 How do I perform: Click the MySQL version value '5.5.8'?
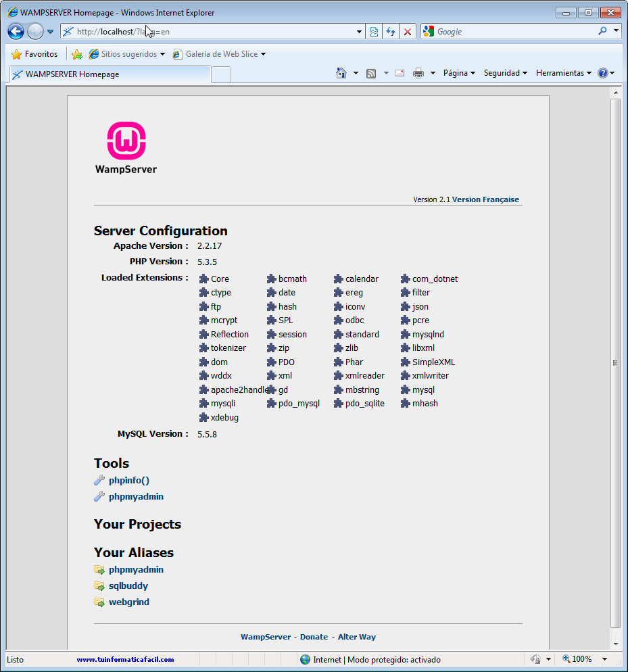(207, 434)
